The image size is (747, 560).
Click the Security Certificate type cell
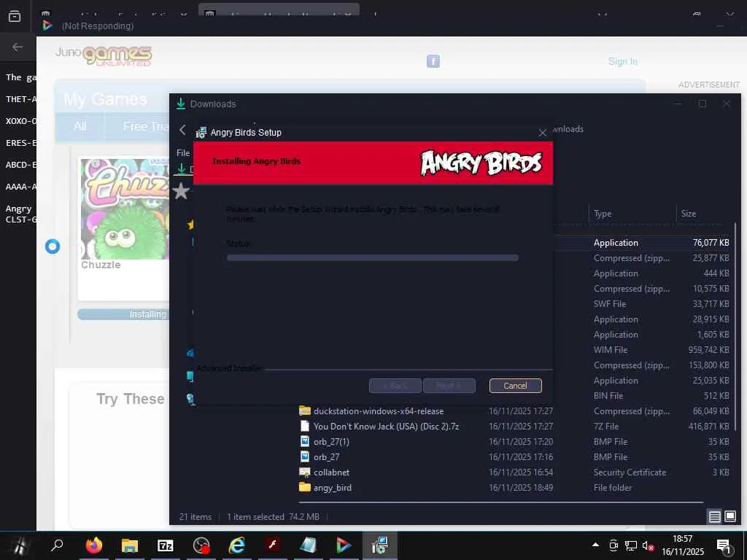coord(630,472)
